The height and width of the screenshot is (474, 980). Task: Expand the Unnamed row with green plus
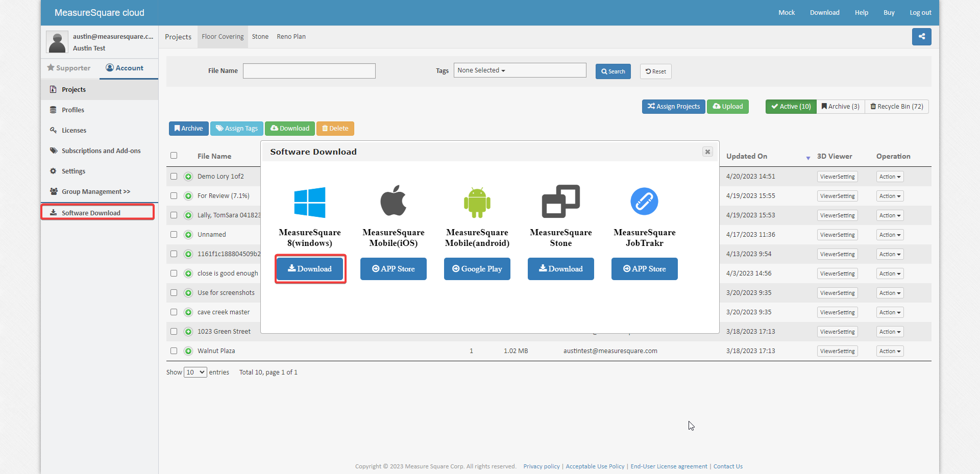(188, 235)
